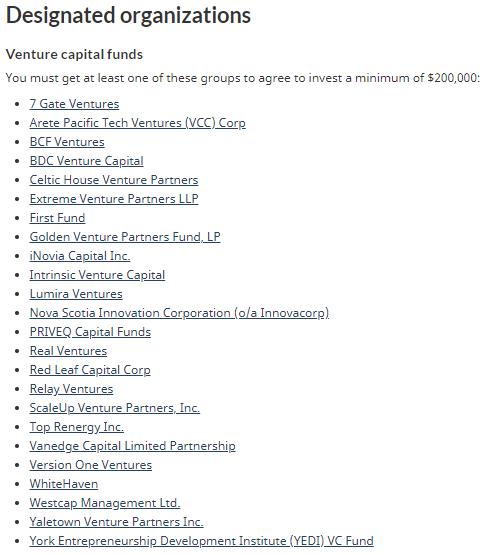The image size is (483, 555).
Task: Click Arete Pacific Tech Ventures (VCC) Corp
Action: point(138,123)
